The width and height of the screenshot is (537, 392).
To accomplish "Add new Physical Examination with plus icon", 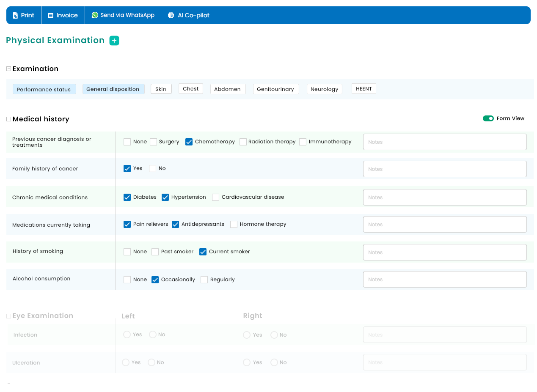I will click(114, 41).
